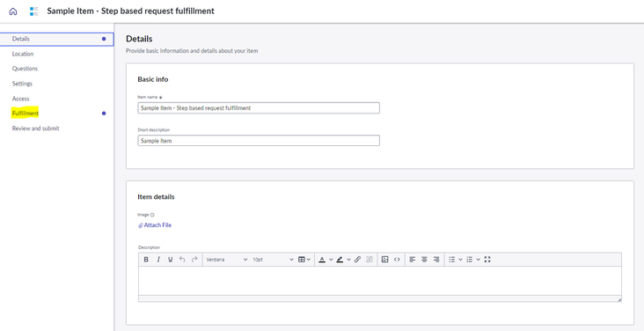Click the remove link icon

pos(370,260)
